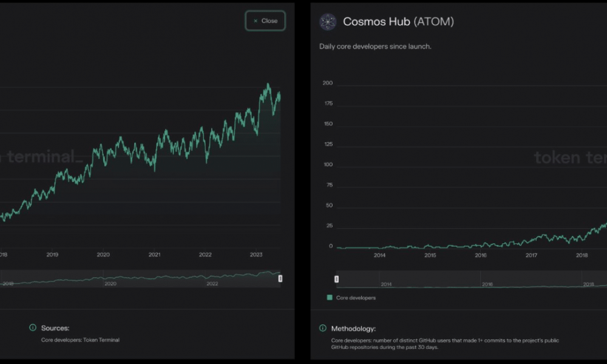Click the 25 y-axis value

(330, 226)
